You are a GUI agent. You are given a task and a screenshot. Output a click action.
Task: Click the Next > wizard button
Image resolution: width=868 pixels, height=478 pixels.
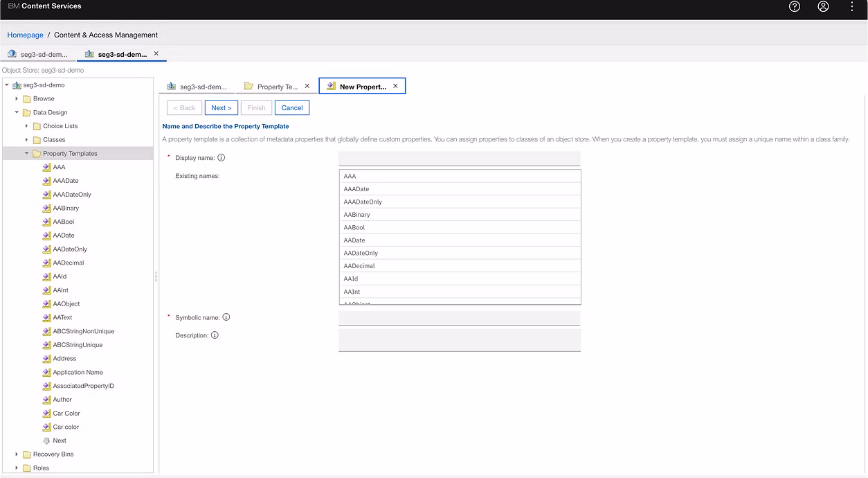coord(221,108)
